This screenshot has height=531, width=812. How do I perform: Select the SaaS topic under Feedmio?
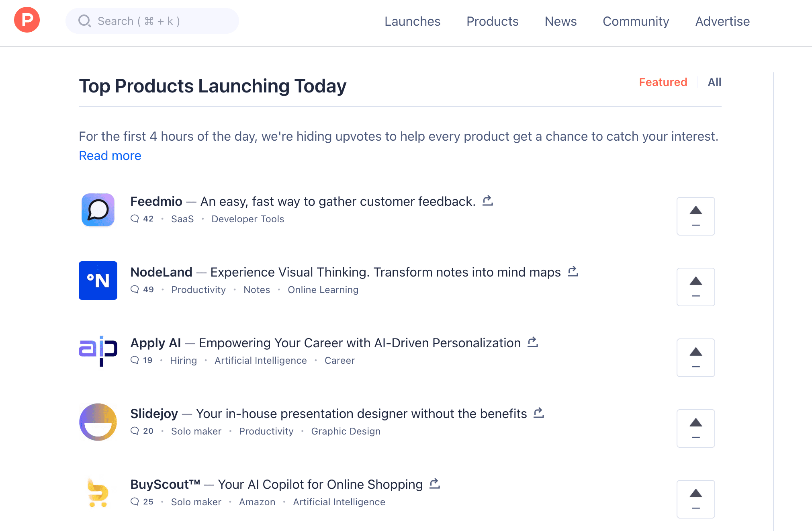point(182,219)
